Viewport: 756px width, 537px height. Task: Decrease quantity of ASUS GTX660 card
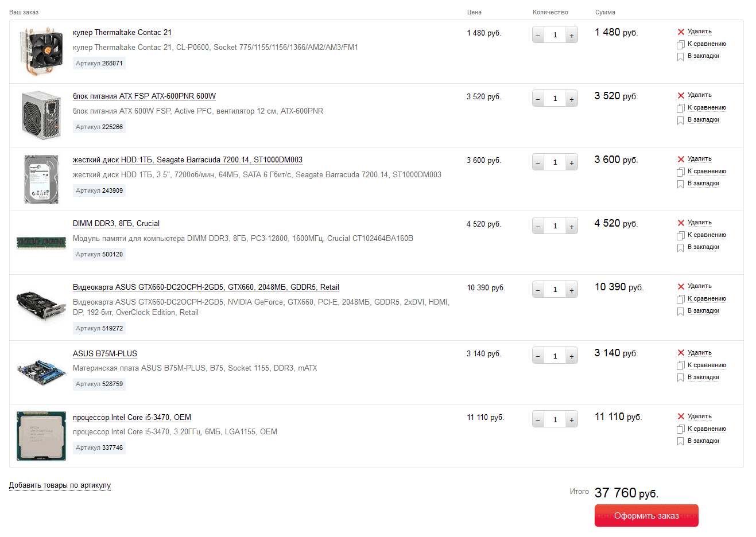(x=538, y=290)
